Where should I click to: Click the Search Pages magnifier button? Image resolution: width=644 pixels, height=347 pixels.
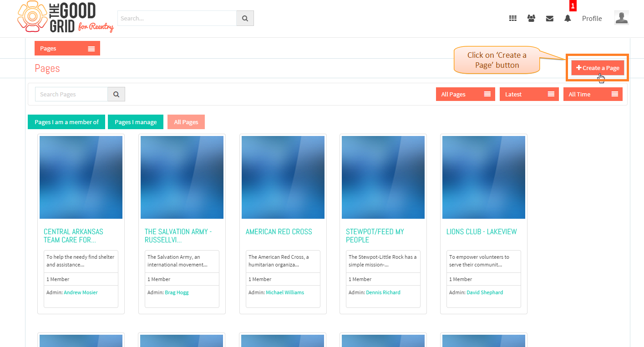click(116, 94)
